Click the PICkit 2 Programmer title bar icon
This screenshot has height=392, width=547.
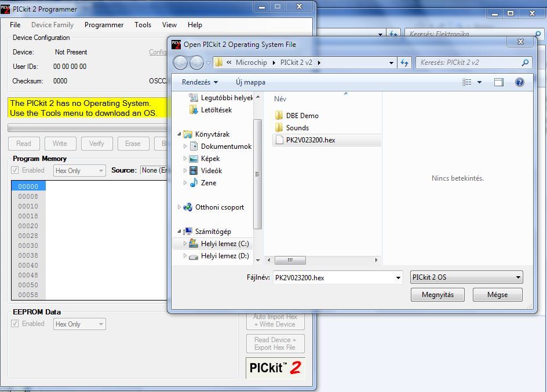5,9
